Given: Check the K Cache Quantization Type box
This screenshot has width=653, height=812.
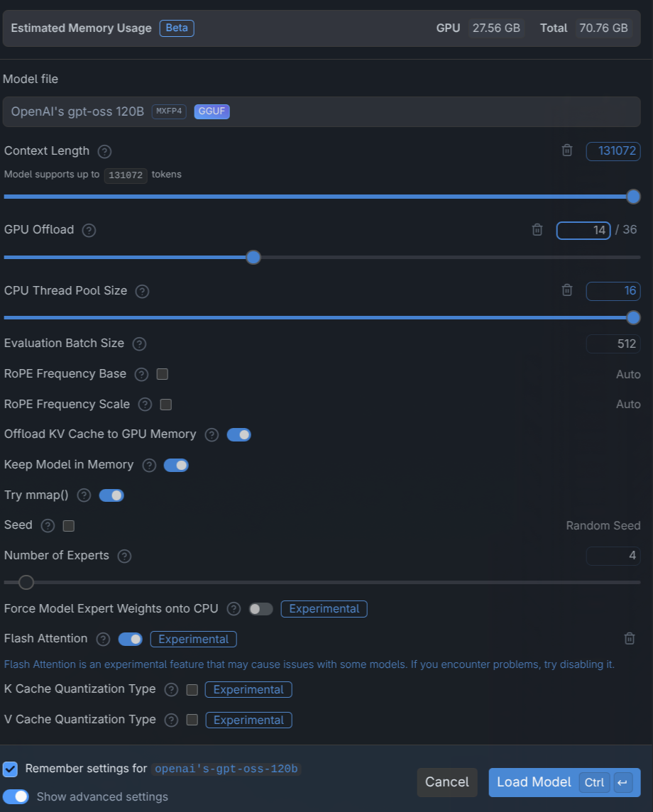Looking at the screenshot, I should 192,690.
